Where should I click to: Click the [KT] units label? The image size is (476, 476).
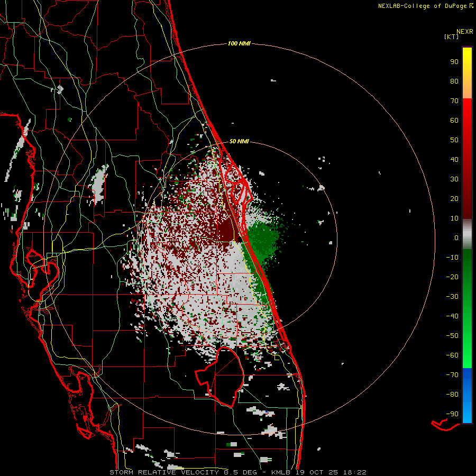coord(451,36)
